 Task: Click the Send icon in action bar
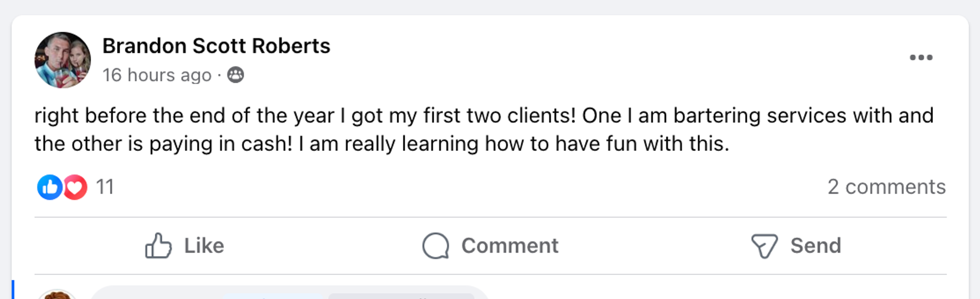tap(764, 246)
